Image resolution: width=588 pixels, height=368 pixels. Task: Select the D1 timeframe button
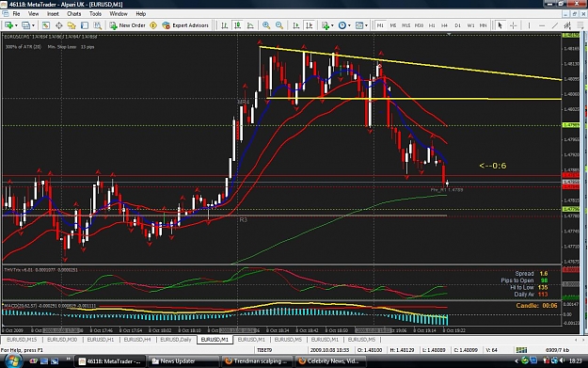click(x=458, y=25)
